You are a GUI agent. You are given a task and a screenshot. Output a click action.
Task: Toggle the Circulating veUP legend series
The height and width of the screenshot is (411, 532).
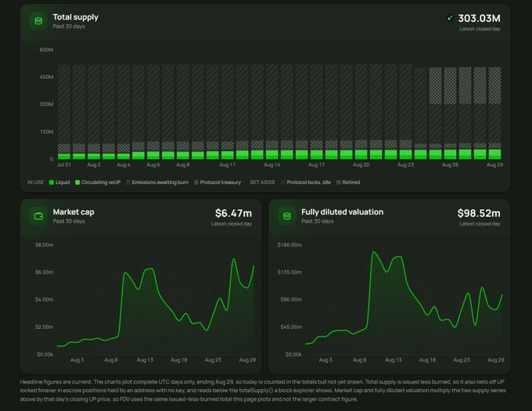[x=98, y=182]
